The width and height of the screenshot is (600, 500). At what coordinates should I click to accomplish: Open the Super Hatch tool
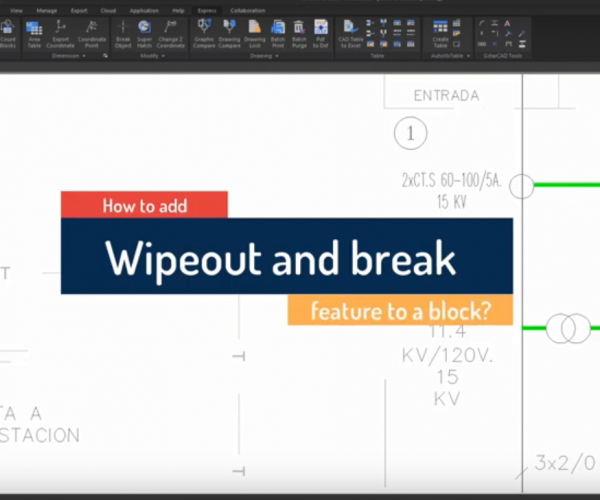(144, 34)
